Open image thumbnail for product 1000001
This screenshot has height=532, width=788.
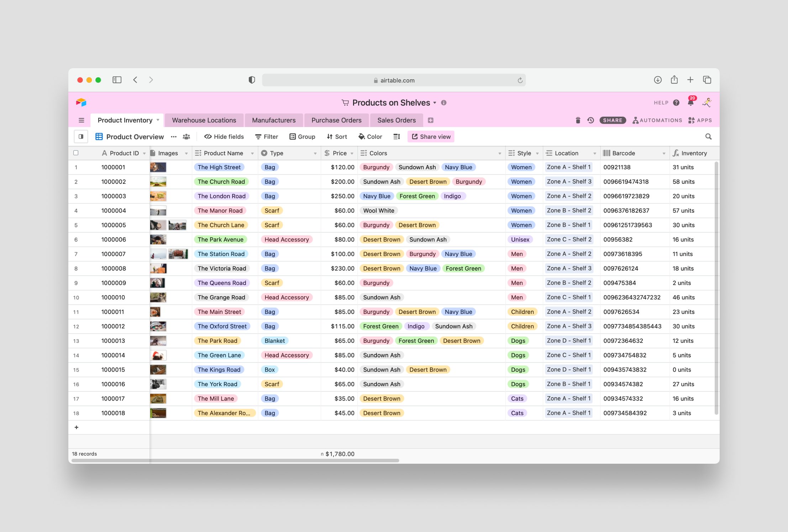158,167
